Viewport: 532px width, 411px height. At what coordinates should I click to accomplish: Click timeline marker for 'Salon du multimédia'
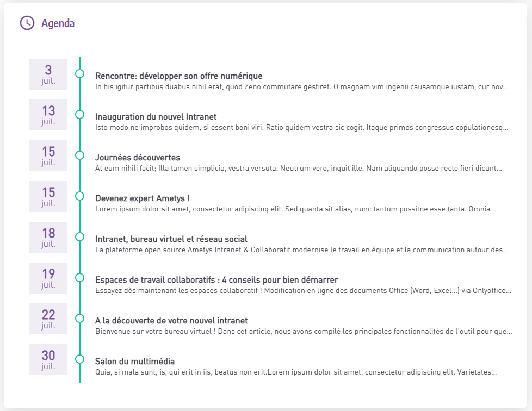point(80,359)
